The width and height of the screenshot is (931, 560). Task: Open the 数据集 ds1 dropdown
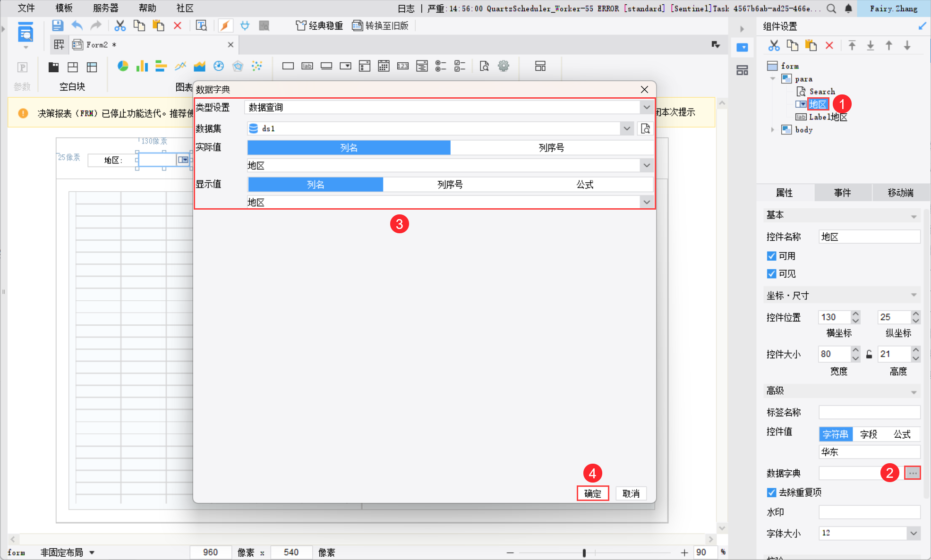tap(627, 128)
